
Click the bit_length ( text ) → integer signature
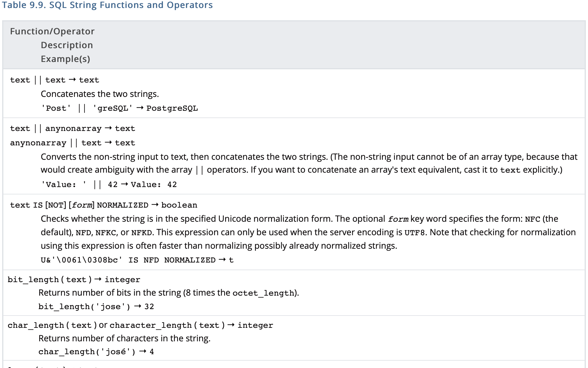point(74,280)
